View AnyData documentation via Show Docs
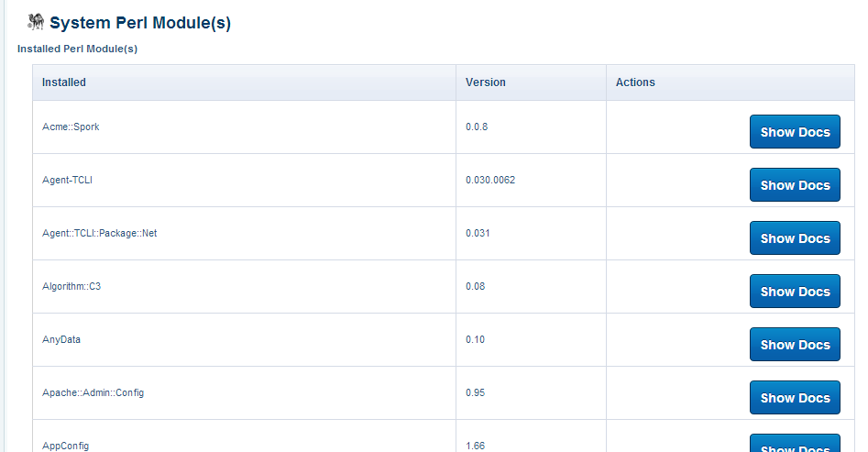 point(795,345)
